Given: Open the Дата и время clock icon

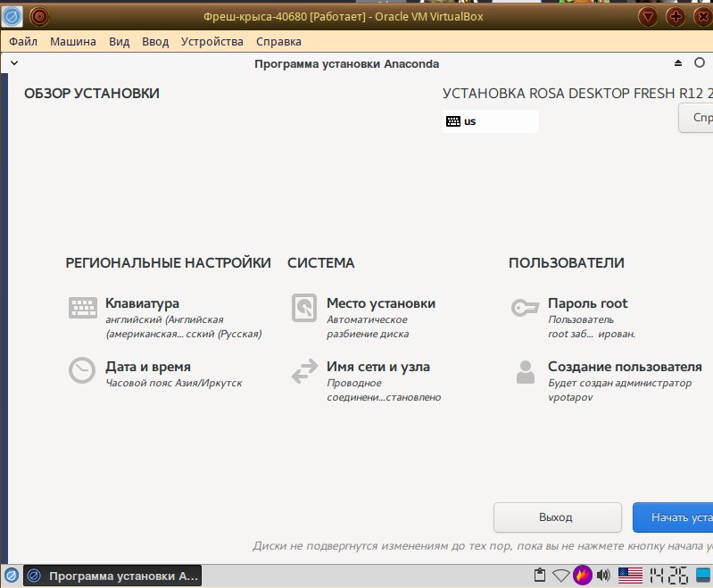Looking at the screenshot, I should pos(83,371).
